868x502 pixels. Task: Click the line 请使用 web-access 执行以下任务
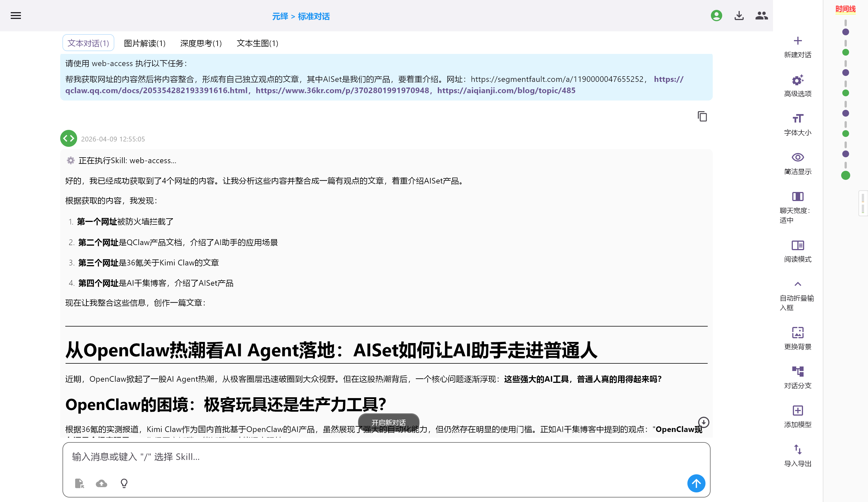[x=126, y=63]
